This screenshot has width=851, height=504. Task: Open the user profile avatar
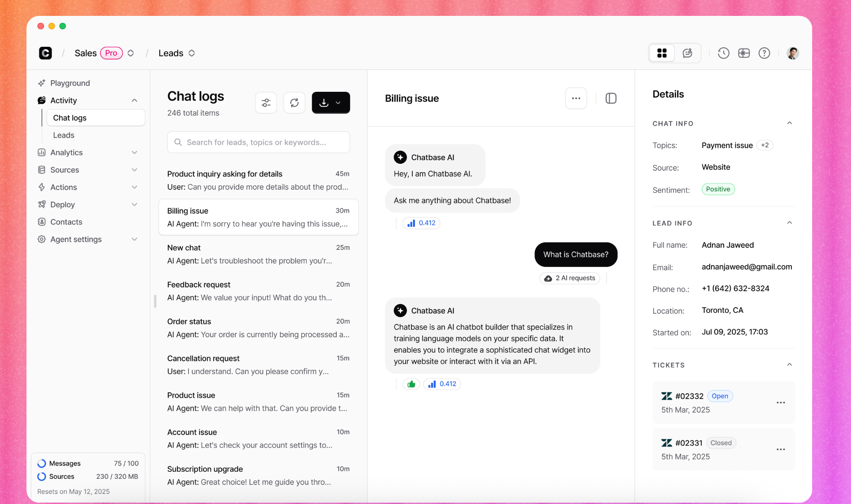[x=793, y=53]
